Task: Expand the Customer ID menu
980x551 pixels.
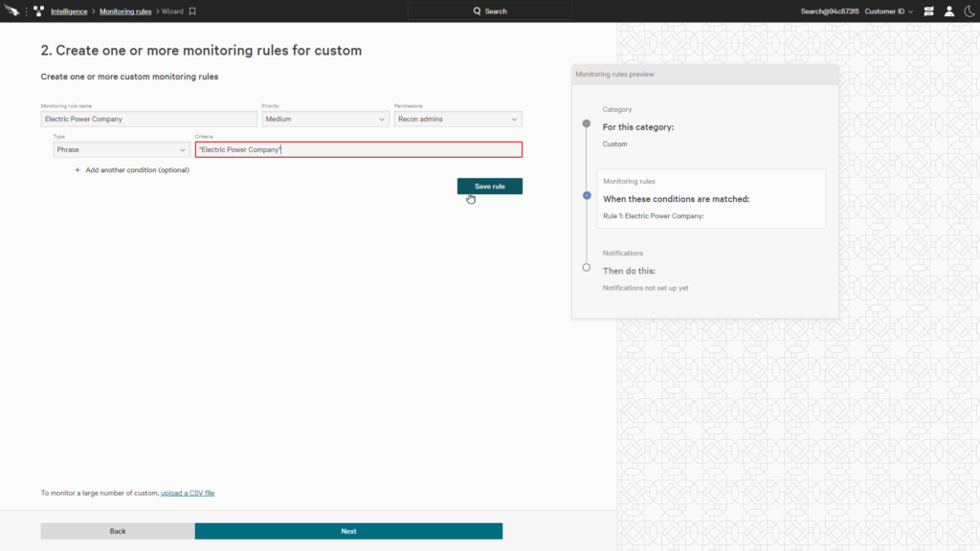Action: [889, 11]
